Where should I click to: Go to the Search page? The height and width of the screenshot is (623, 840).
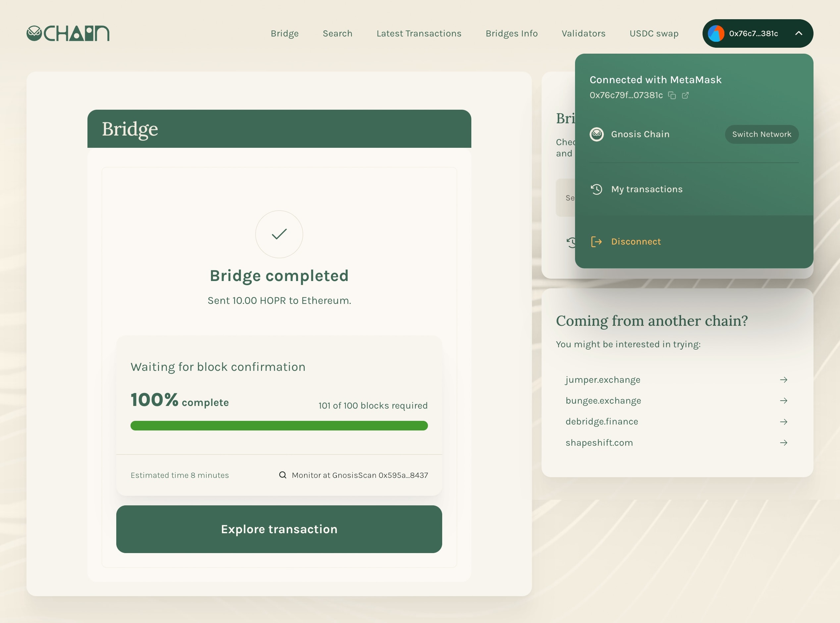(337, 33)
